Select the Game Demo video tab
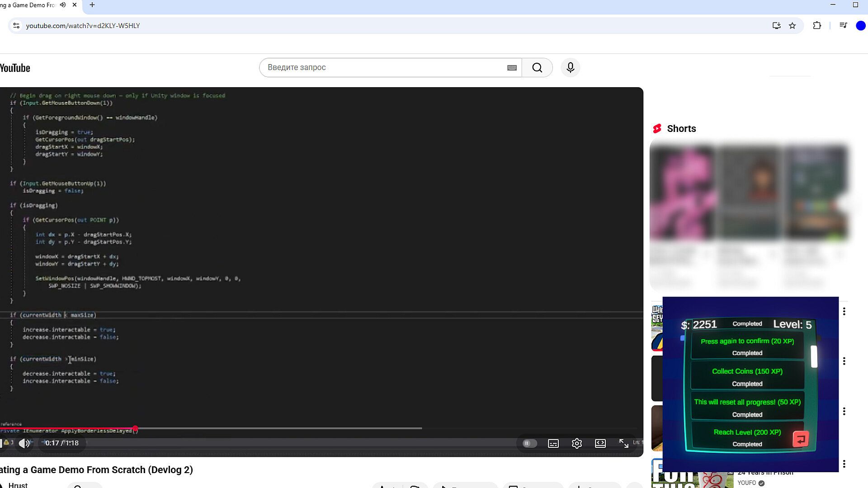The width and height of the screenshot is (868, 488). tap(27, 5)
